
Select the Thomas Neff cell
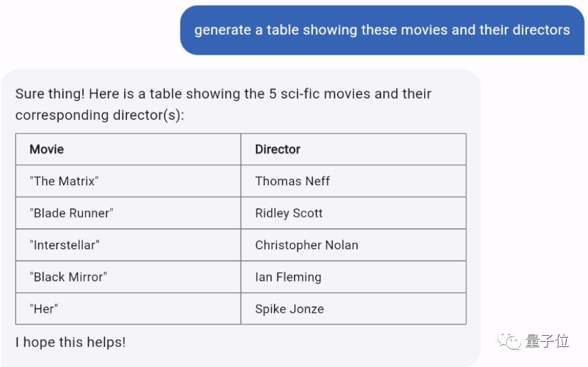click(292, 181)
